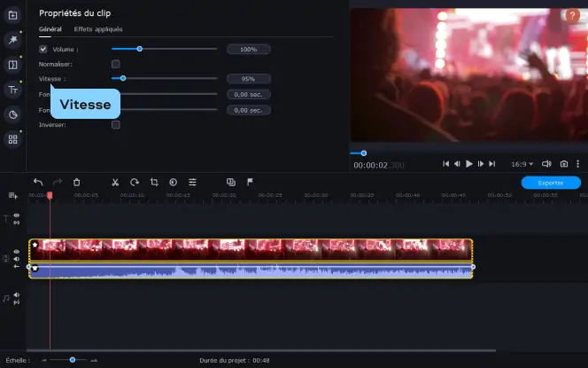The image size is (588, 368).
Task: Open the Filters magic wand panel
Action: (x=12, y=40)
